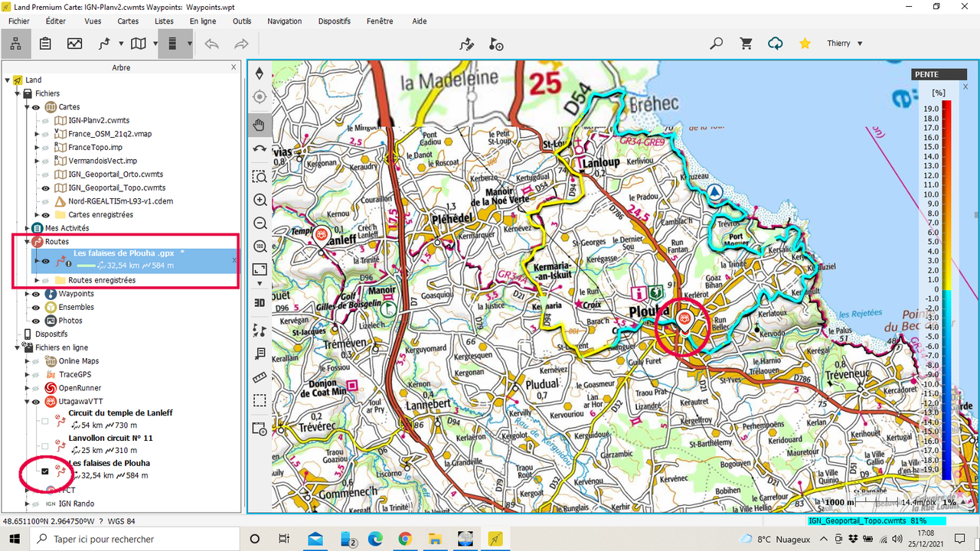Open the search magnifier icon
980x551 pixels.
716,44
